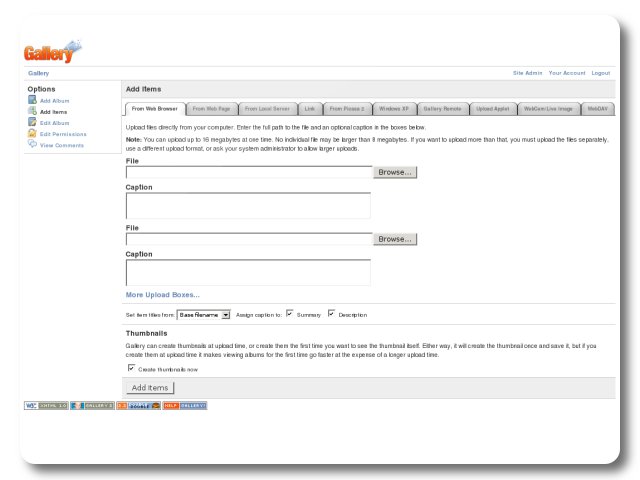Viewport: 640px width, 480px height.
Task: Click the Add Album icon in Options
Action: point(32,101)
